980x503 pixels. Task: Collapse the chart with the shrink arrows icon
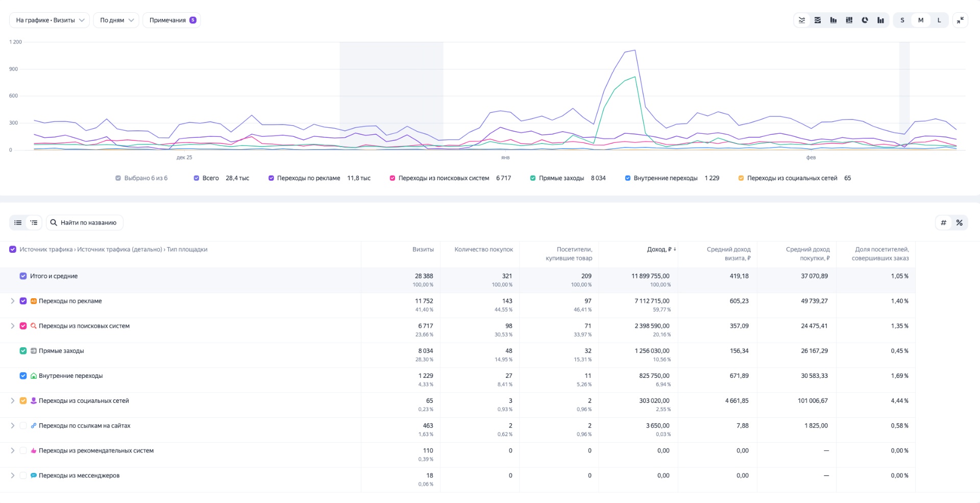click(x=960, y=20)
